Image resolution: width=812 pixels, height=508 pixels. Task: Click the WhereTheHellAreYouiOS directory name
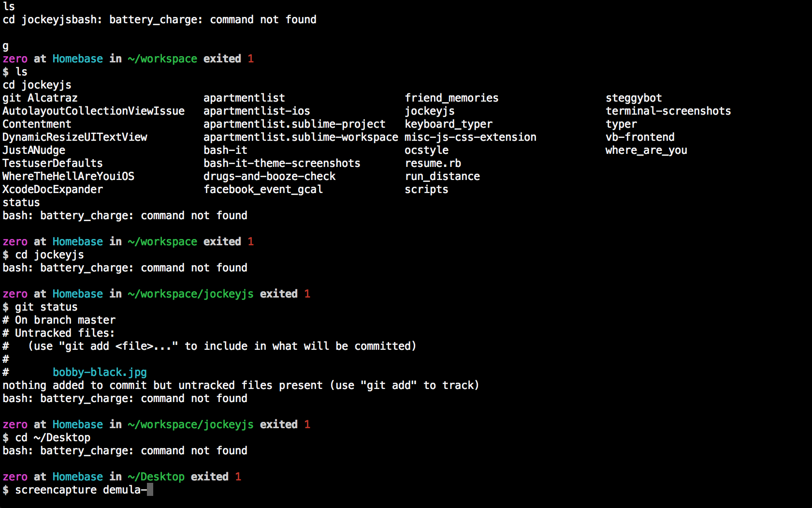tap(68, 177)
